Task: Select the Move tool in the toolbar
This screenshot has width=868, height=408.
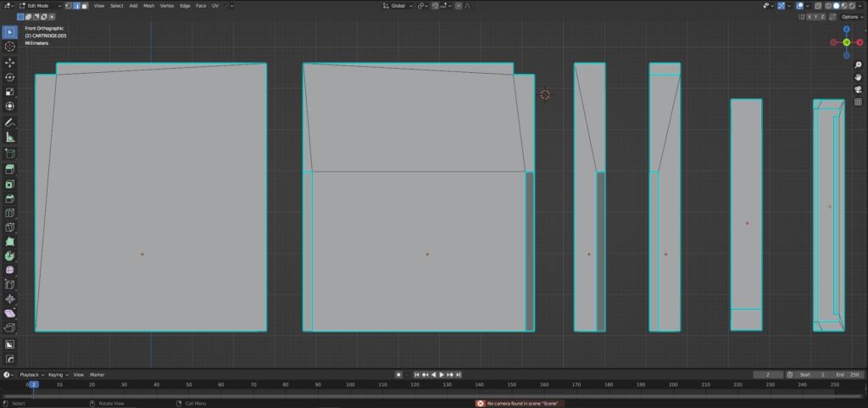Action: tap(10, 63)
